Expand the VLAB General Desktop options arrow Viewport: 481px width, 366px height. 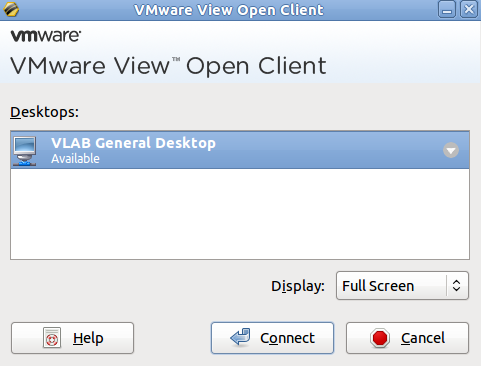pos(451,150)
